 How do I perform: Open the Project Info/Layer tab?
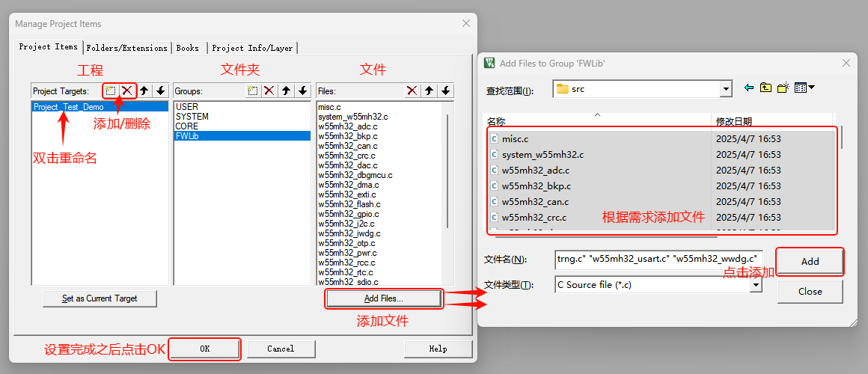tap(252, 48)
